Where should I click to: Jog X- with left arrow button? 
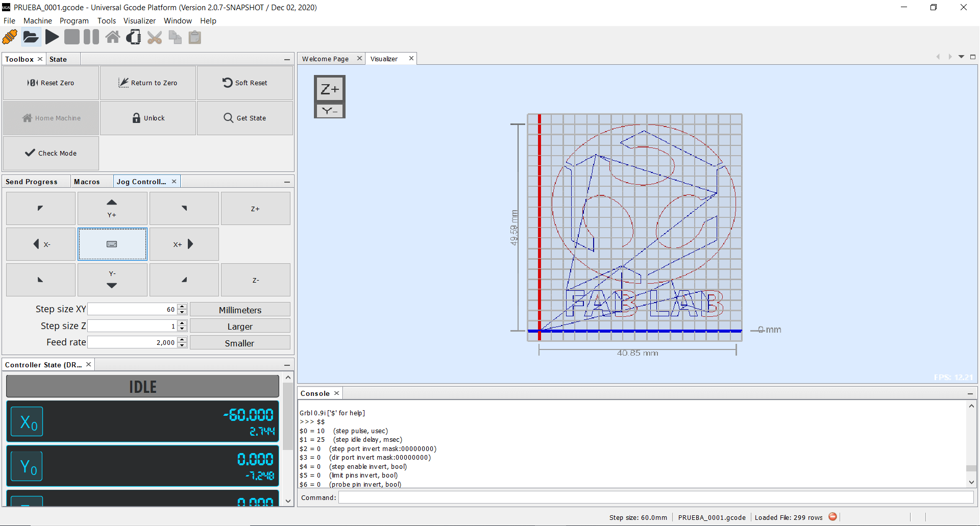(x=41, y=244)
